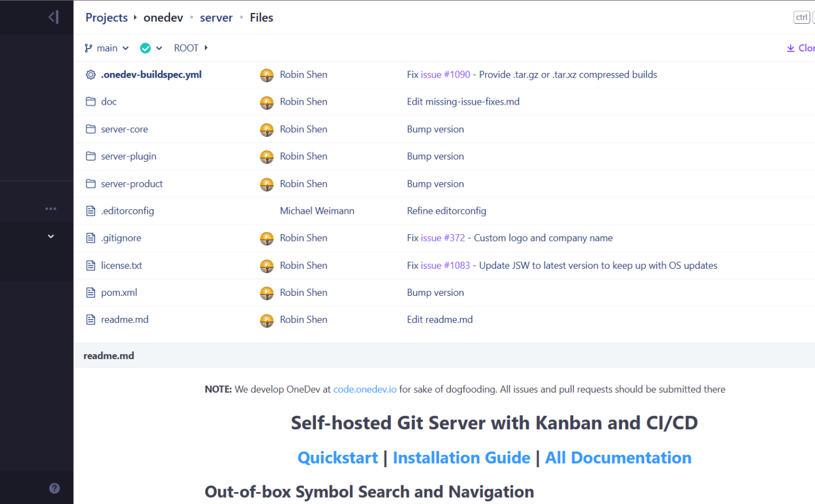
Task: Open the .editorconfig file
Action: tap(127, 211)
